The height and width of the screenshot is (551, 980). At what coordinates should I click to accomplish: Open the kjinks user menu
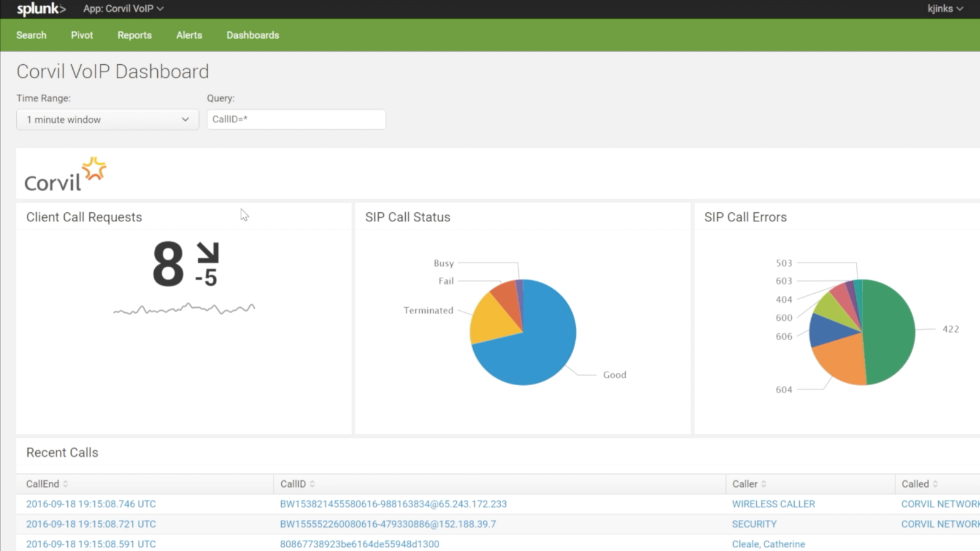coord(945,9)
